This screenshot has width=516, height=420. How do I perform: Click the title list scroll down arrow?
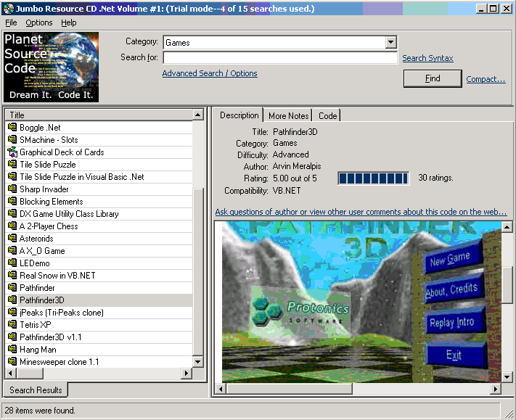[197, 362]
